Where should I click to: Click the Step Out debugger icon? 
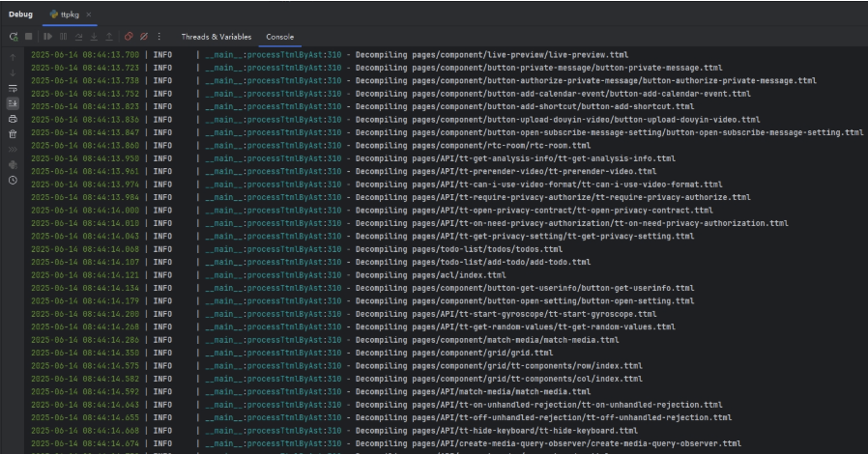(109, 37)
